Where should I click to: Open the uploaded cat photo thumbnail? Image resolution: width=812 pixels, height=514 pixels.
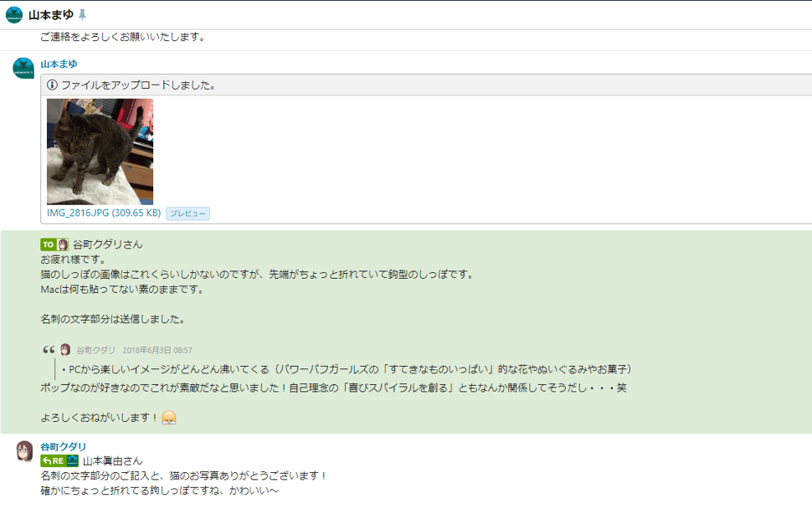tap(100, 152)
